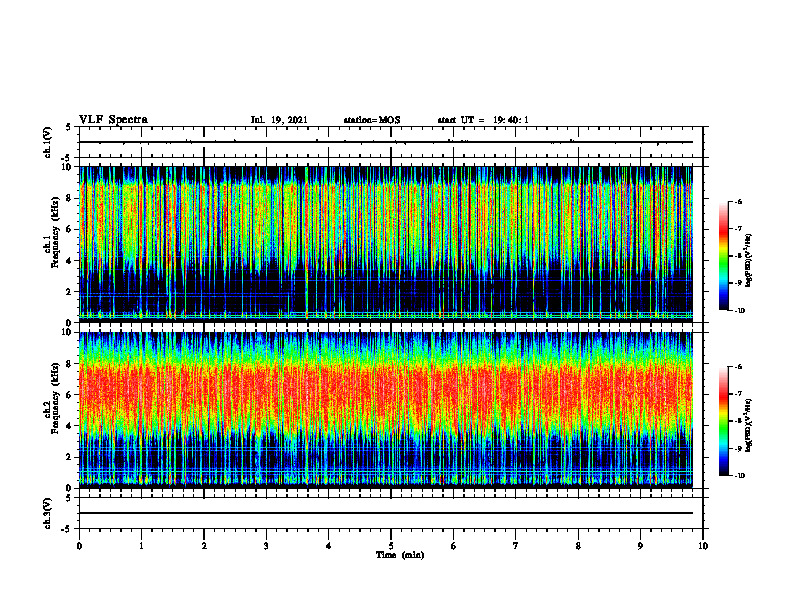Click the time axis tick label "3"

click(266, 546)
